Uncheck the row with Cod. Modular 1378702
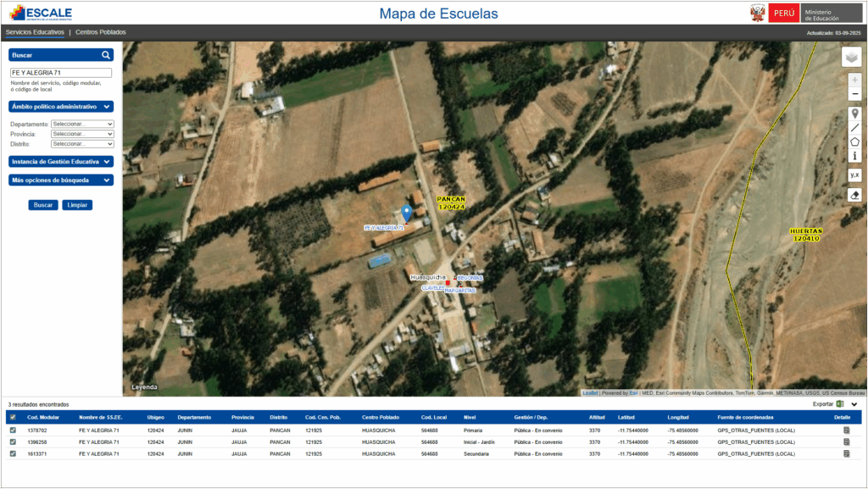The width and height of the screenshot is (868, 489). pyautogui.click(x=12, y=431)
